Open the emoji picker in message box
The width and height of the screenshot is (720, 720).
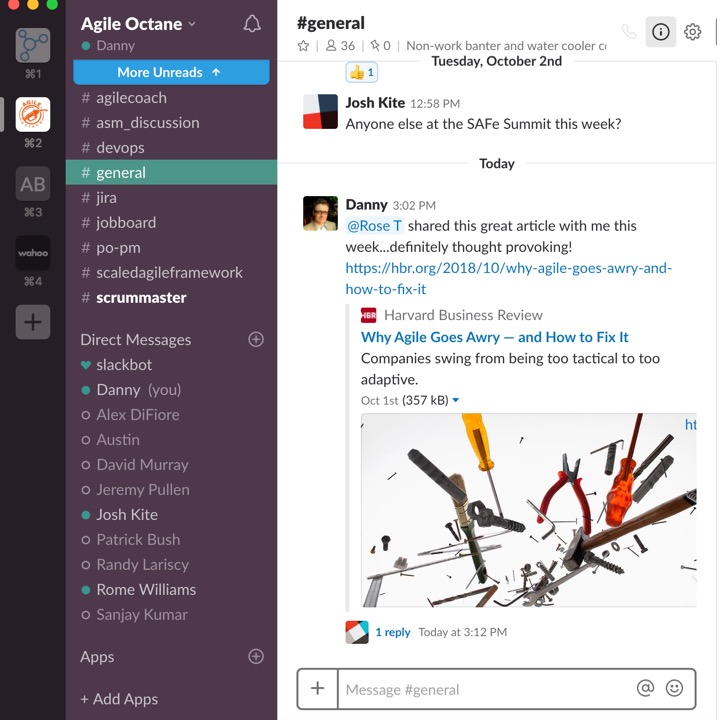point(674,688)
